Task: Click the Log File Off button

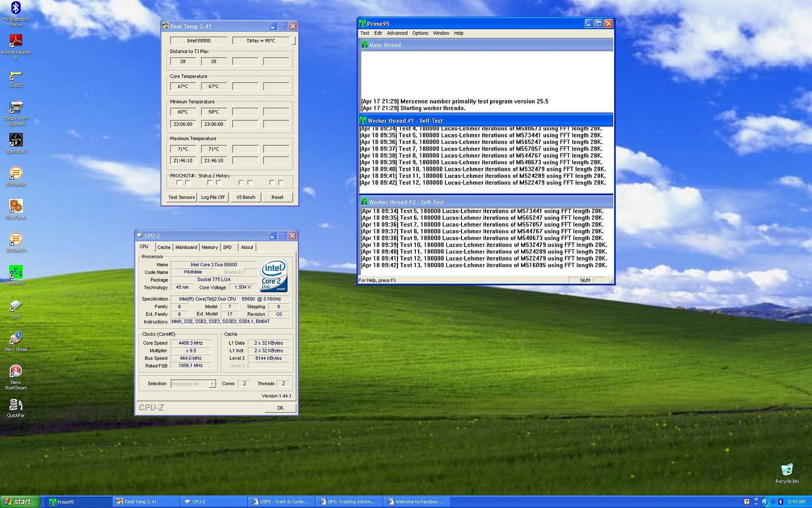Action: (213, 197)
